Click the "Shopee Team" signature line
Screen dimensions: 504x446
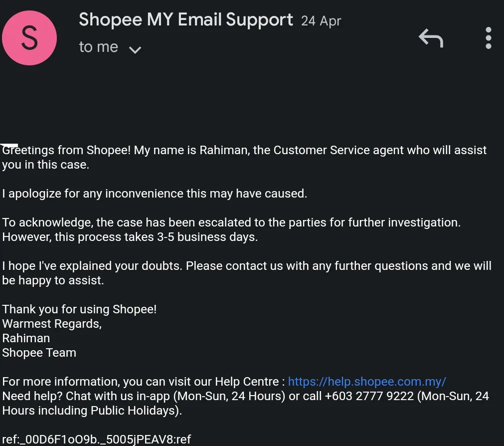pyautogui.click(x=39, y=353)
